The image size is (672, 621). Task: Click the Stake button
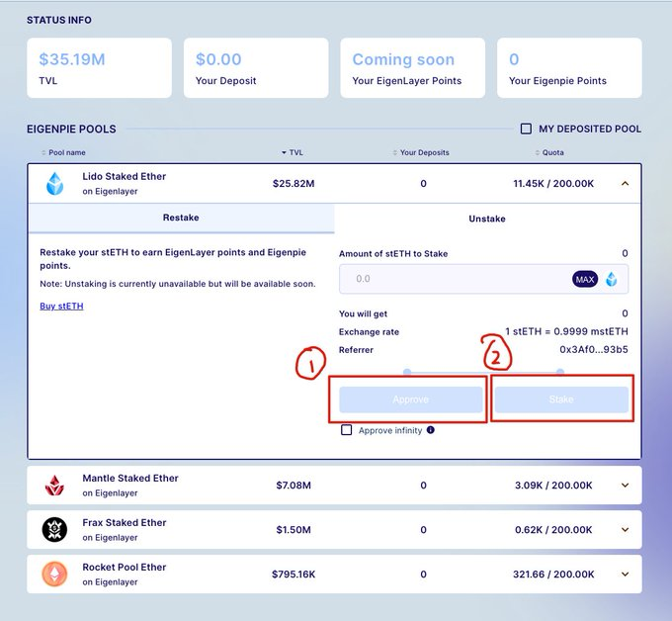coord(561,399)
